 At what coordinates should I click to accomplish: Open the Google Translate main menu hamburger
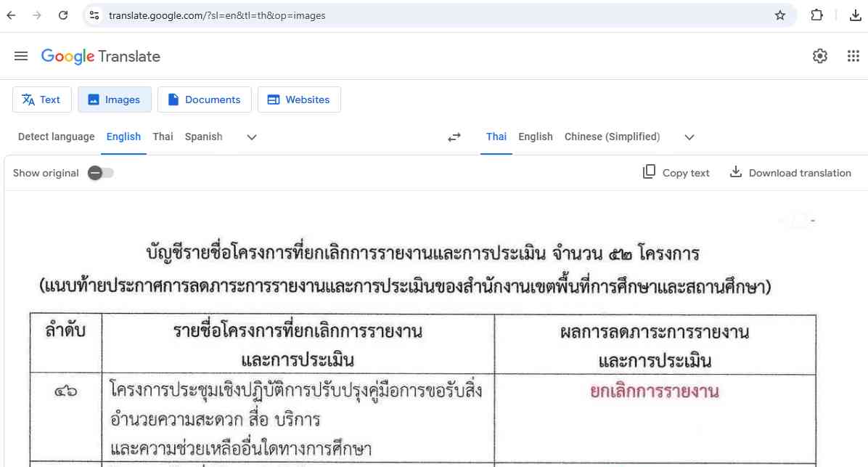pyautogui.click(x=21, y=57)
